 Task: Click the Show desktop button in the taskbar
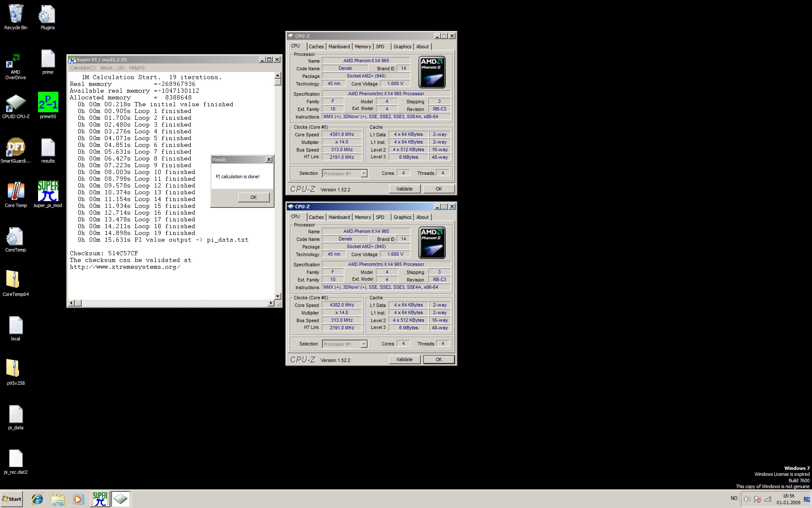pos(807,499)
